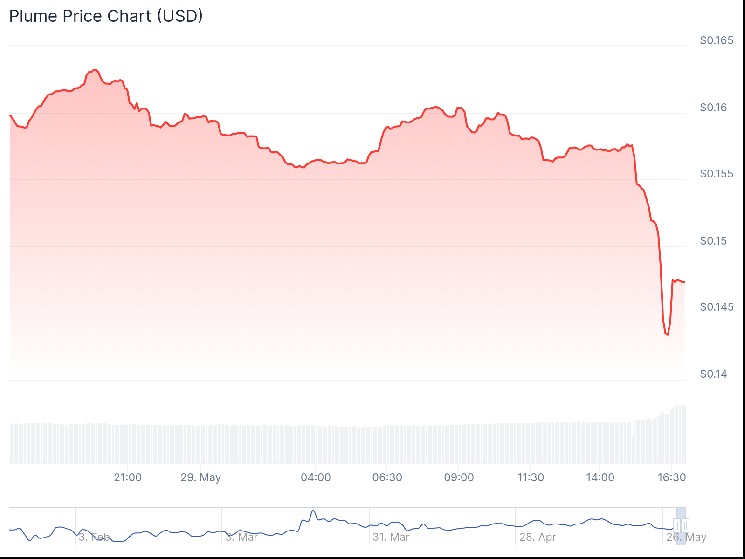Click the $0.145 price axis label

[717, 307]
